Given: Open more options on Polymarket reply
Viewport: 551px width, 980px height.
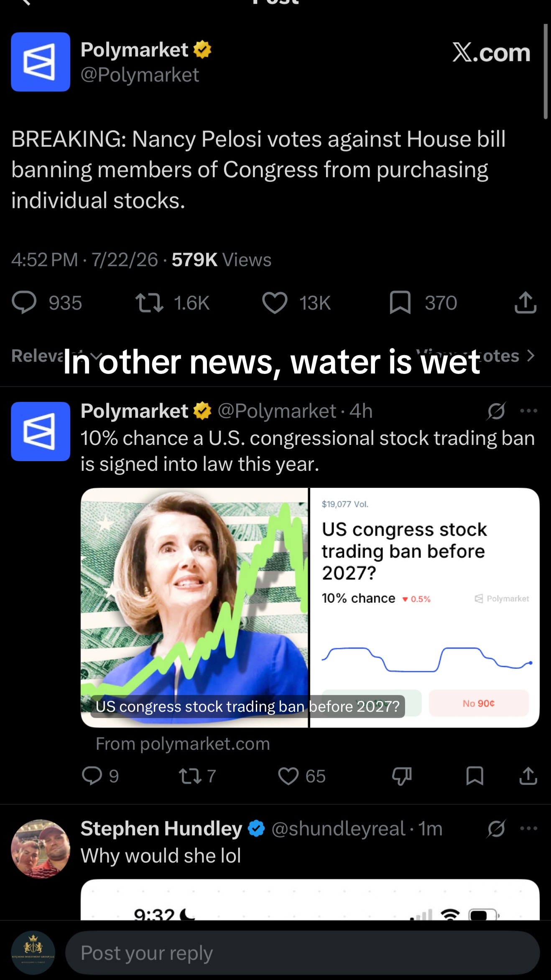Looking at the screenshot, I should click(528, 411).
